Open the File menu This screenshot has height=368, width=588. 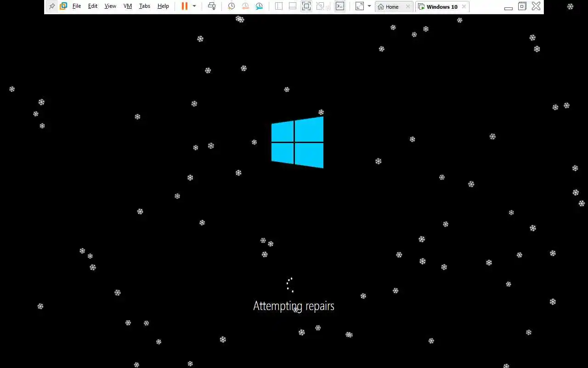pos(77,6)
